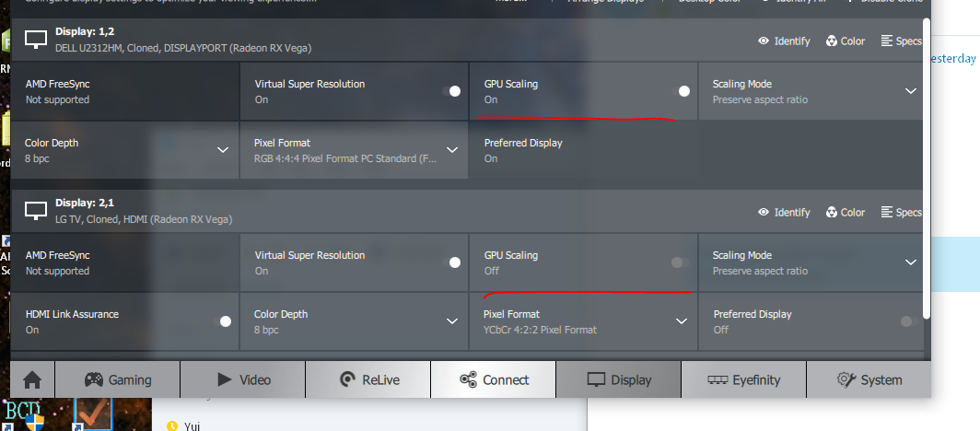Open the Eyefinity tab
Screen dimensions: 980x431
(743, 379)
